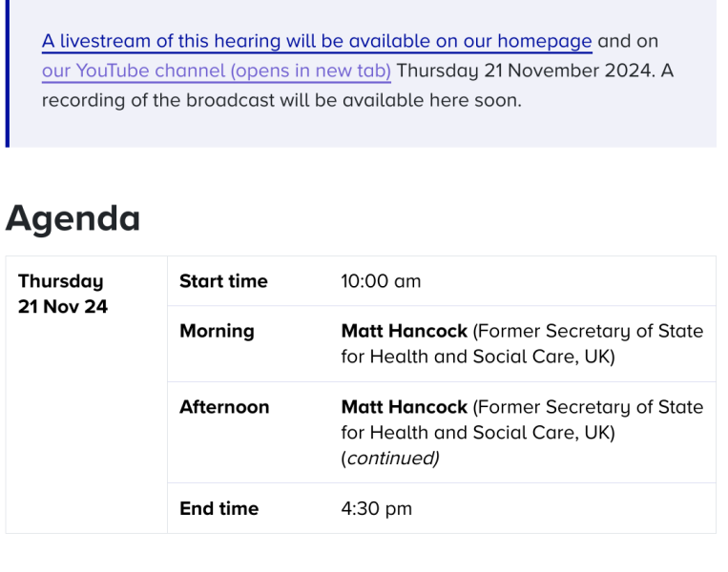
Task: Open the livestream homepage link
Action: [x=316, y=42]
